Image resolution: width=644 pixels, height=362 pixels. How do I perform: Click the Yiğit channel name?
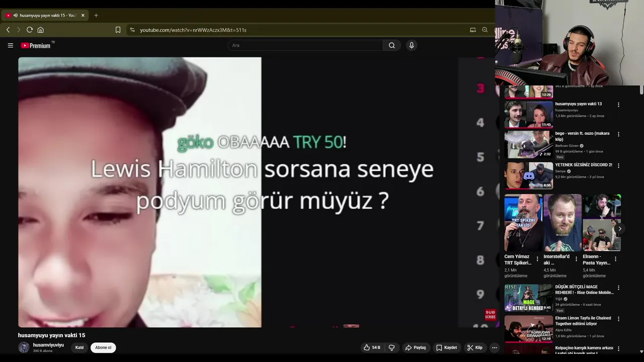559,299
